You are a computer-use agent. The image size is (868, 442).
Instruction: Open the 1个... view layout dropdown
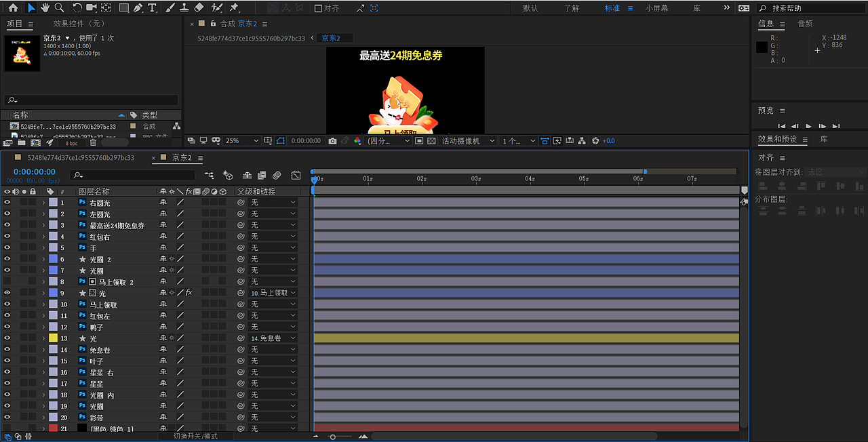[519, 141]
